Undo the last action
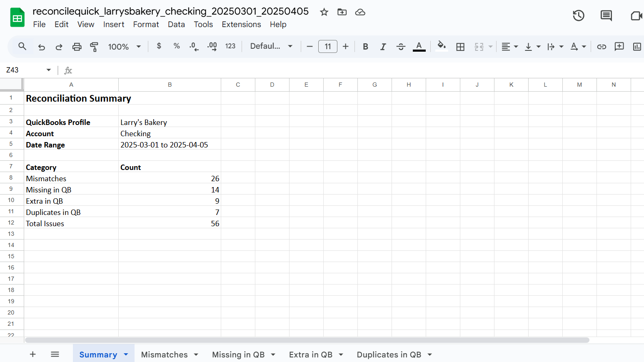The width and height of the screenshot is (644, 362). point(41,47)
